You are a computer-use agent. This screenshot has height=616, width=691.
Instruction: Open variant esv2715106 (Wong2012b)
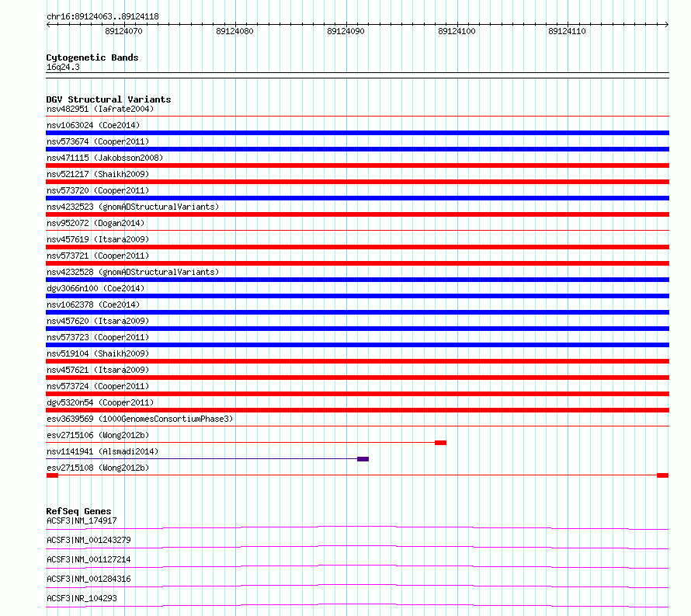pos(98,435)
